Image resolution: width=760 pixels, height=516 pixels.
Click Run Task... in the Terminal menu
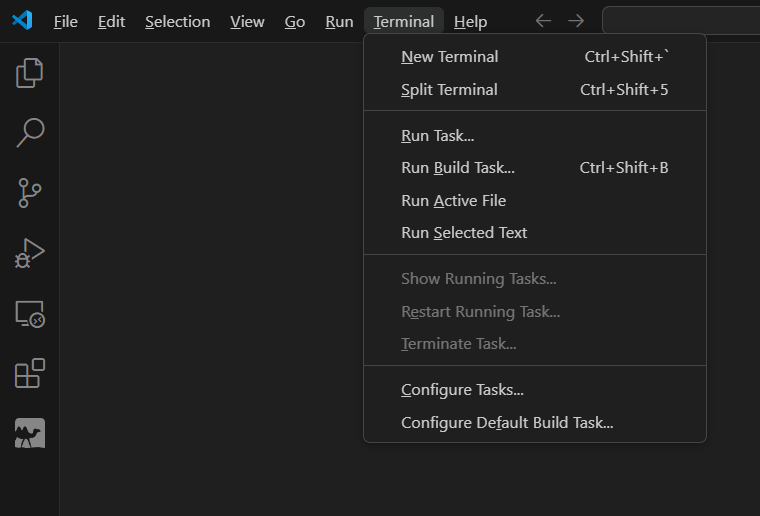pyautogui.click(x=437, y=136)
